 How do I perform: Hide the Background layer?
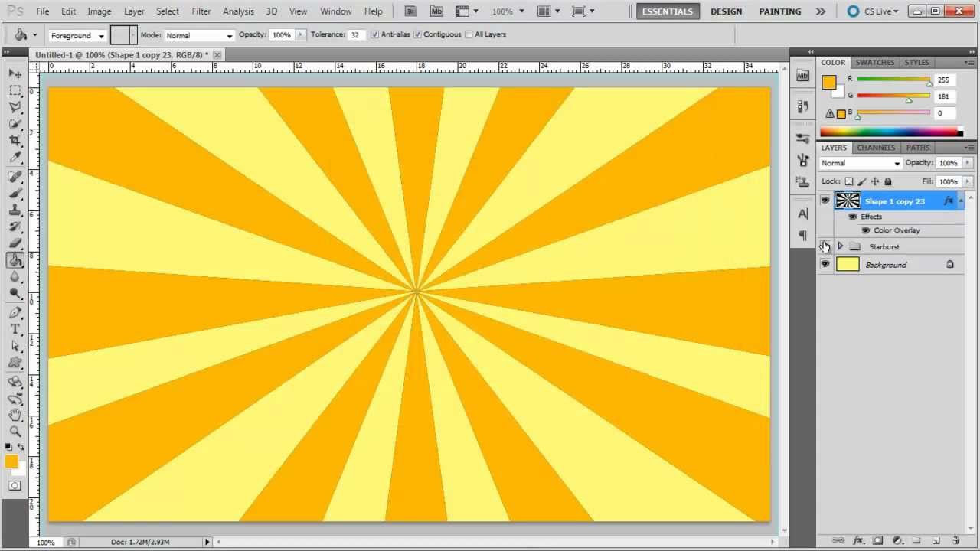[825, 264]
